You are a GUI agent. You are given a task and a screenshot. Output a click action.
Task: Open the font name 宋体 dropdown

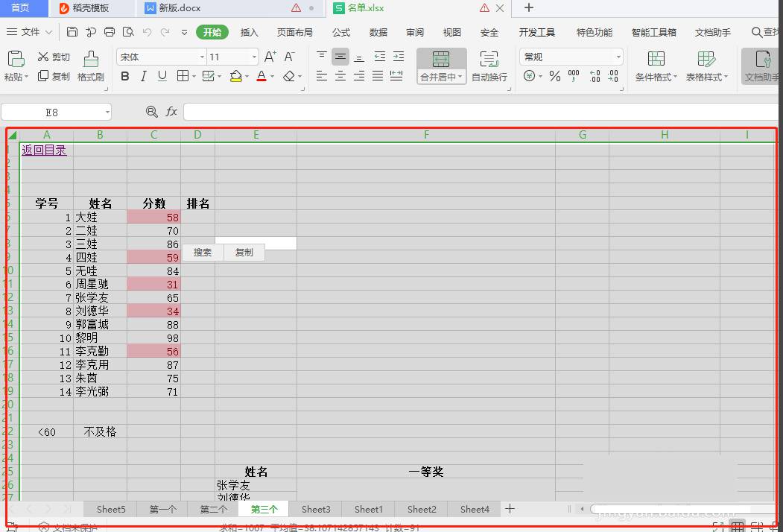(x=202, y=57)
